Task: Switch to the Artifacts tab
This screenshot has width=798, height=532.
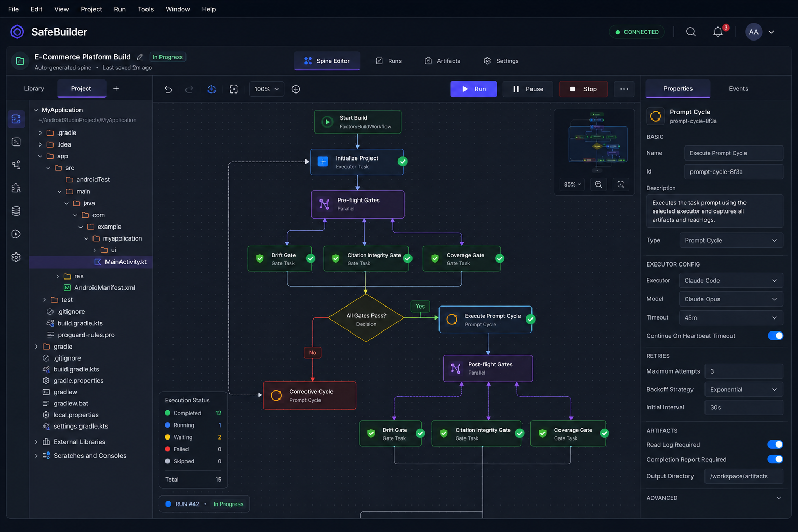Action: [x=443, y=61]
